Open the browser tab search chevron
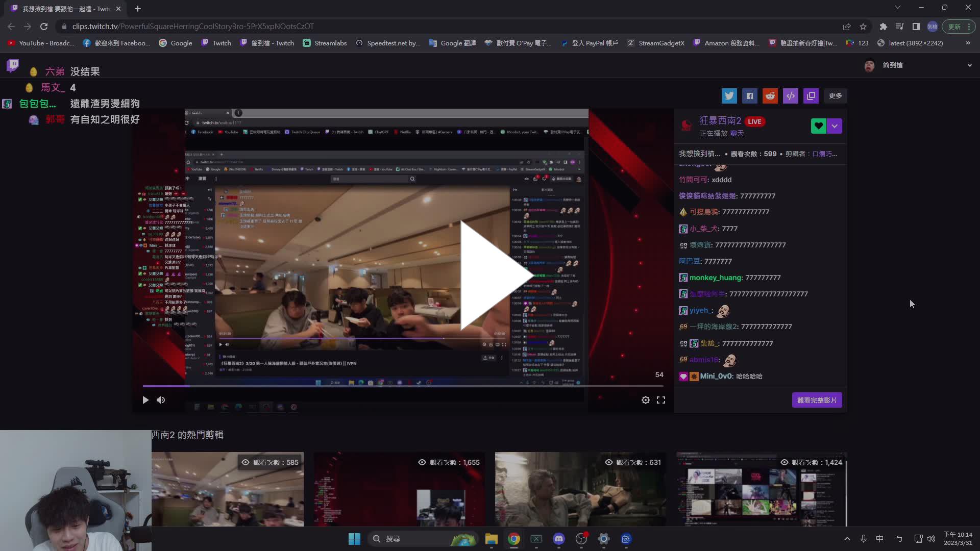980x551 pixels. coord(897,7)
